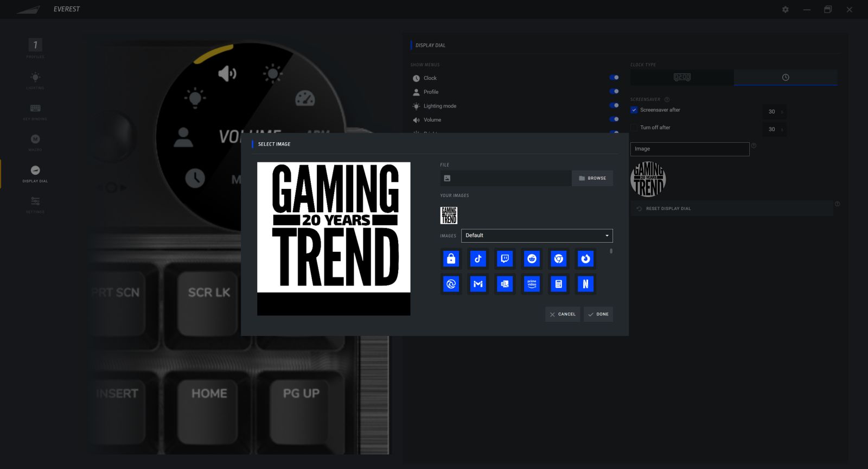
Task: Select the digital clock type tab
Action: (682, 77)
